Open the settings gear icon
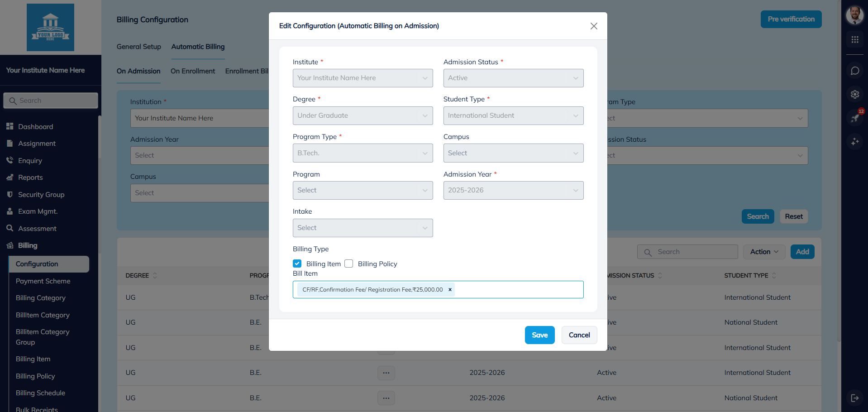This screenshot has width=868, height=412. click(x=854, y=94)
